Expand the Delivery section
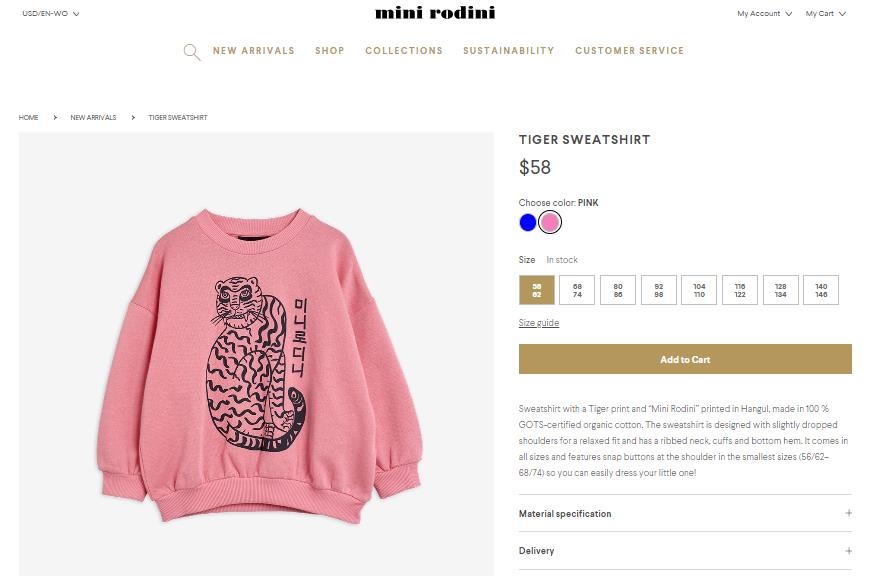The height and width of the screenshot is (576, 870). [537, 551]
